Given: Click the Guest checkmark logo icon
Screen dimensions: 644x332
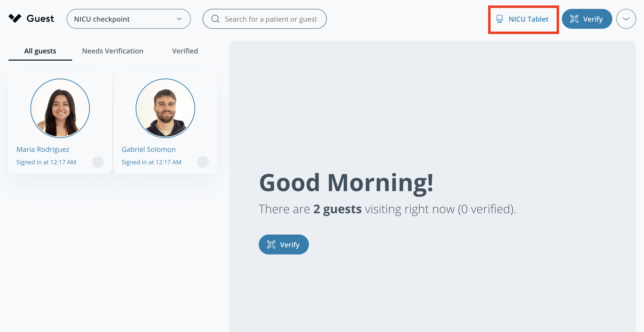Looking at the screenshot, I should (15, 18).
